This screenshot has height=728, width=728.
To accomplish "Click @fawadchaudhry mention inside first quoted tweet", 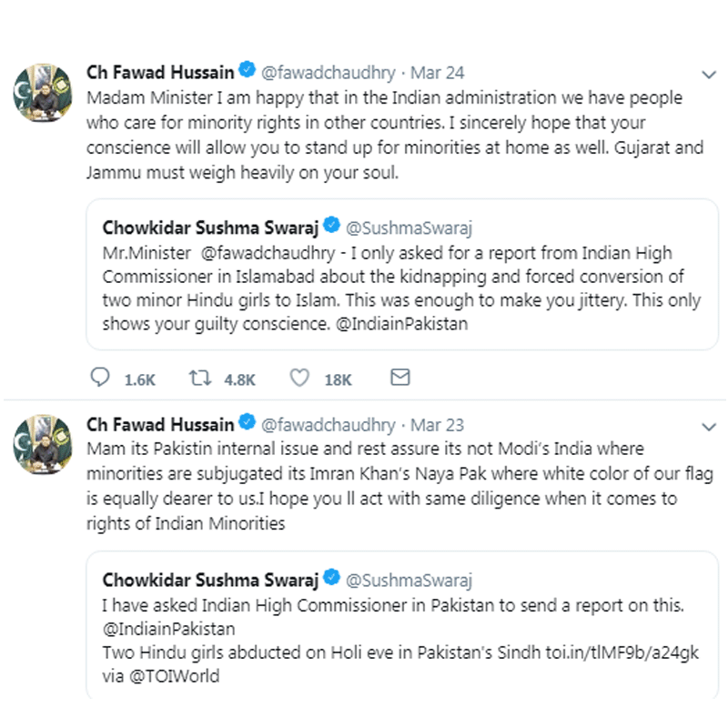I will click(268, 253).
